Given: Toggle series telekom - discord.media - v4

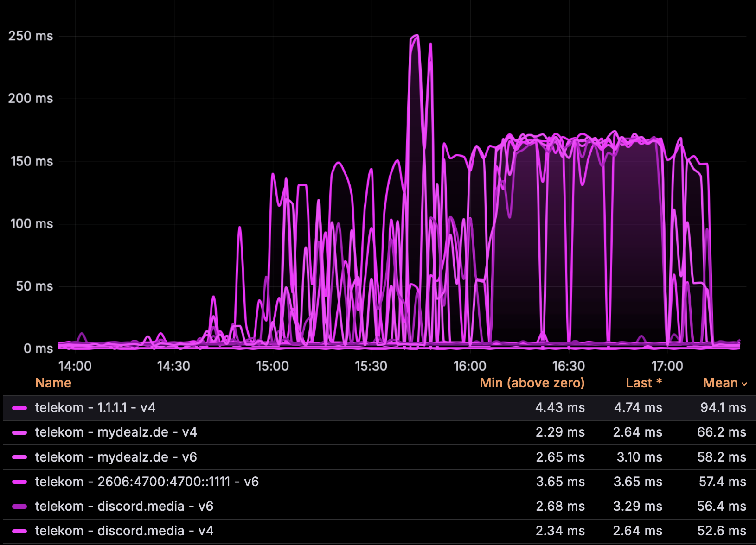Looking at the screenshot, I should (124, 531).
